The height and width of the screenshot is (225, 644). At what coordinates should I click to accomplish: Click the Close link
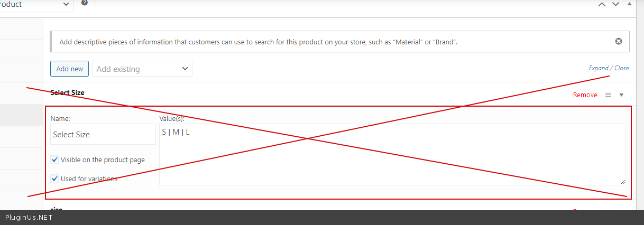click(x=622, y=68)
